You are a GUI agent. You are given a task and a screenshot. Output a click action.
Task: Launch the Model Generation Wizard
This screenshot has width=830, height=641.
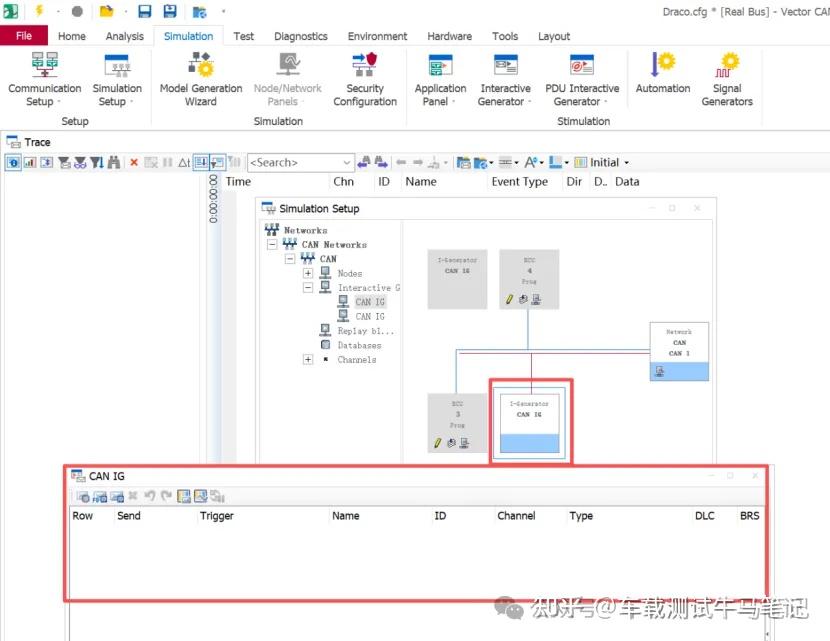coord(201,79)
